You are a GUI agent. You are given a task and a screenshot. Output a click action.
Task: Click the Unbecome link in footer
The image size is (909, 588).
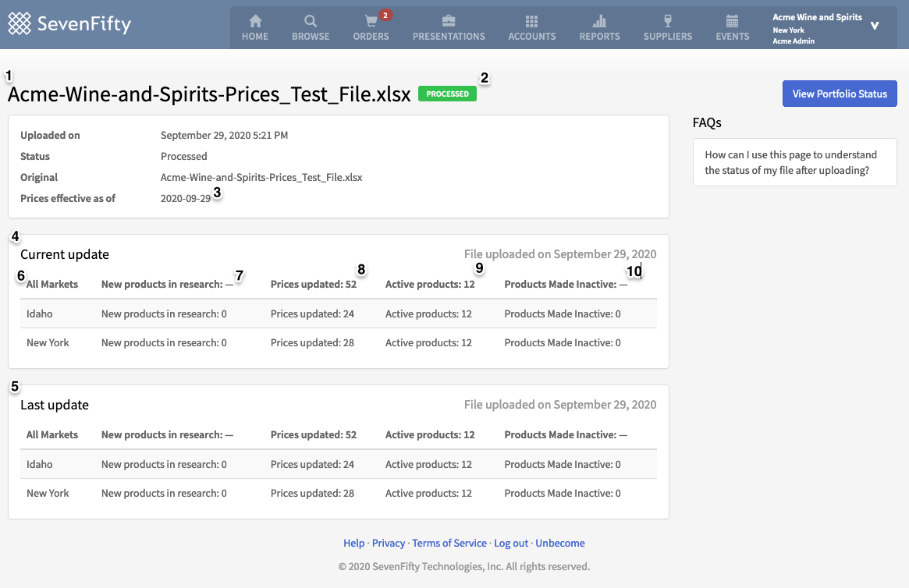559,543
